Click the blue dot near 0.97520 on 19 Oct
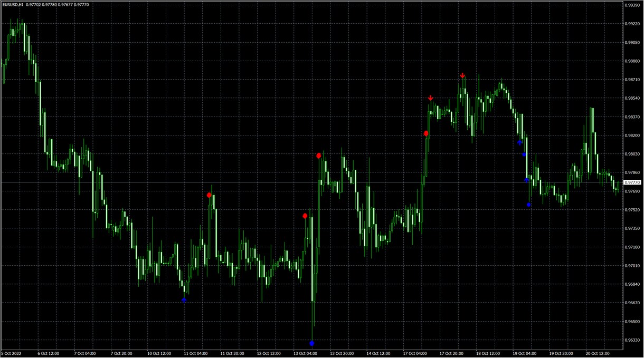 (528, 205)
